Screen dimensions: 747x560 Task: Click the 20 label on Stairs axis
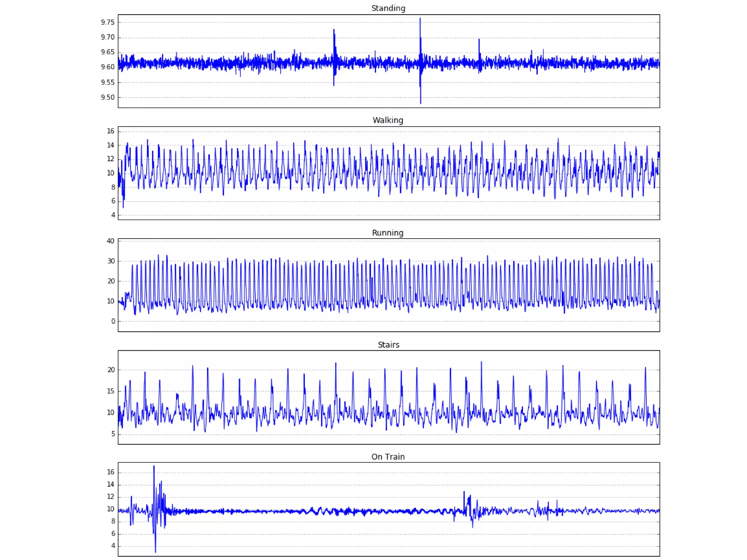pyautogui.click(x=111, y=370)
